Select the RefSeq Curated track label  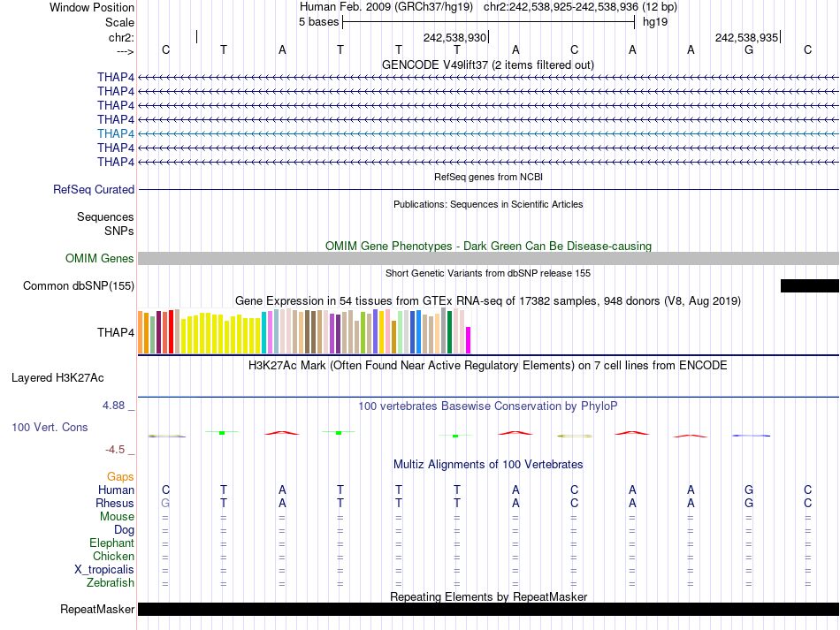(94, 189)
